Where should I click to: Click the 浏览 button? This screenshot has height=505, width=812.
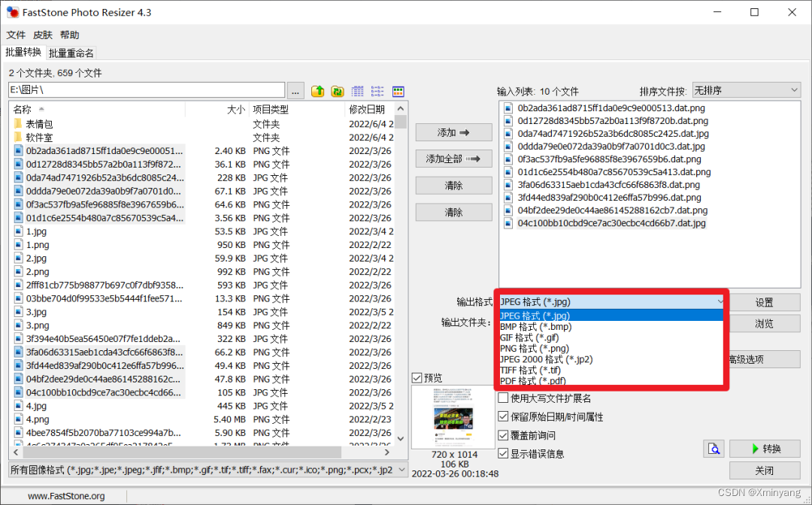coord(765,323)
